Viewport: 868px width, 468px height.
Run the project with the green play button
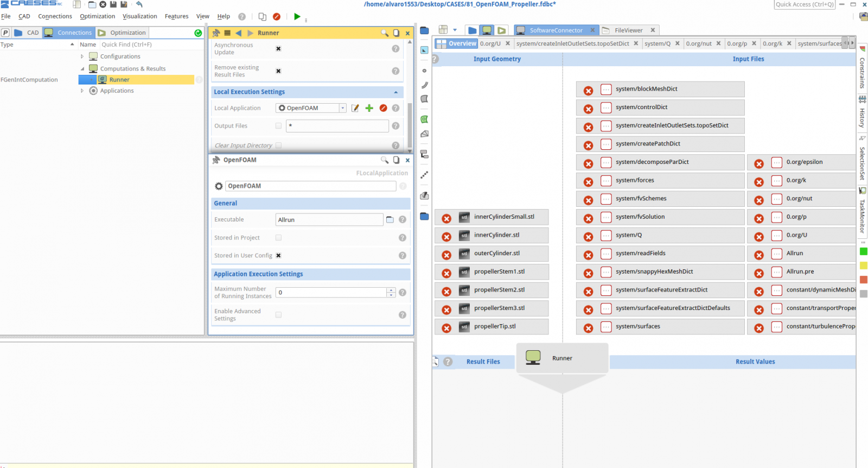coord(297,16)
